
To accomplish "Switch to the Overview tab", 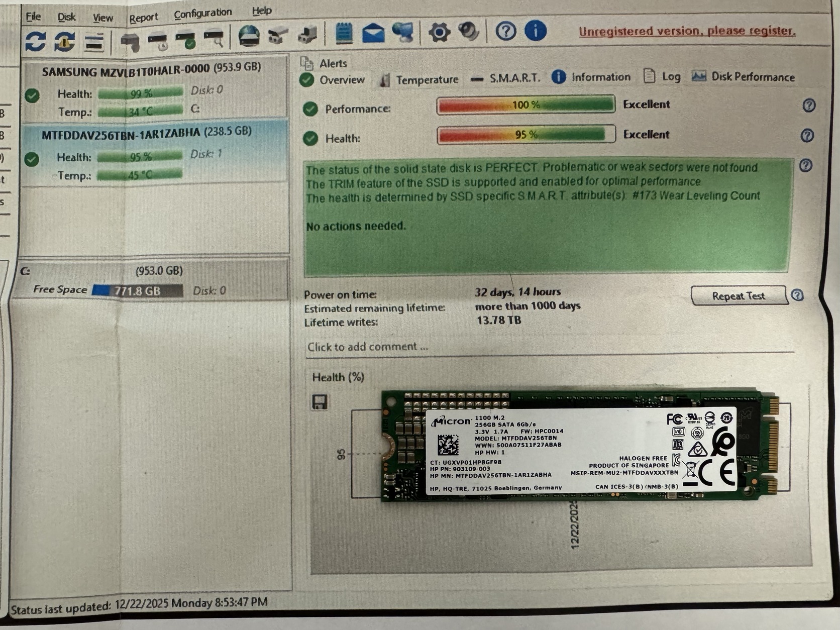I will [x=333, y=80].
